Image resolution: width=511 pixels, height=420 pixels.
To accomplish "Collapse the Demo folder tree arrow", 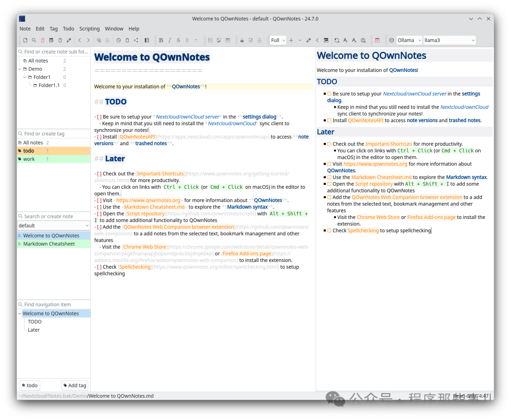I will 20,69.
